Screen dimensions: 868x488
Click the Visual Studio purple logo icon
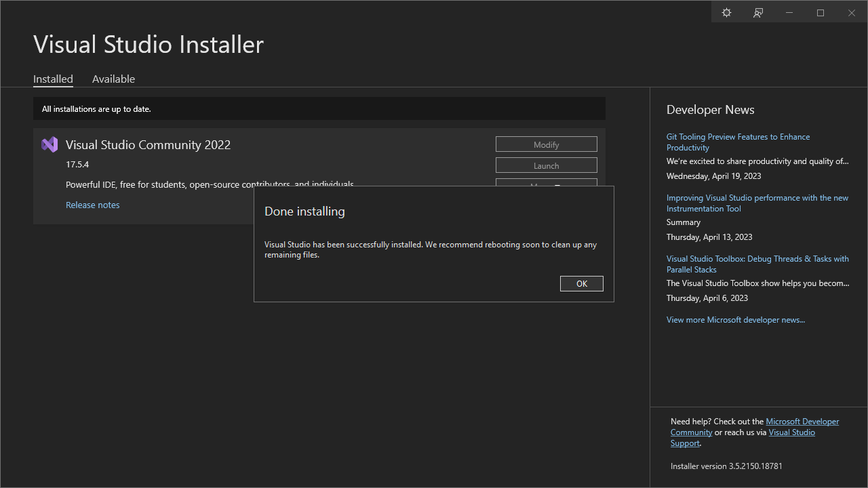[x=50, y=144]
